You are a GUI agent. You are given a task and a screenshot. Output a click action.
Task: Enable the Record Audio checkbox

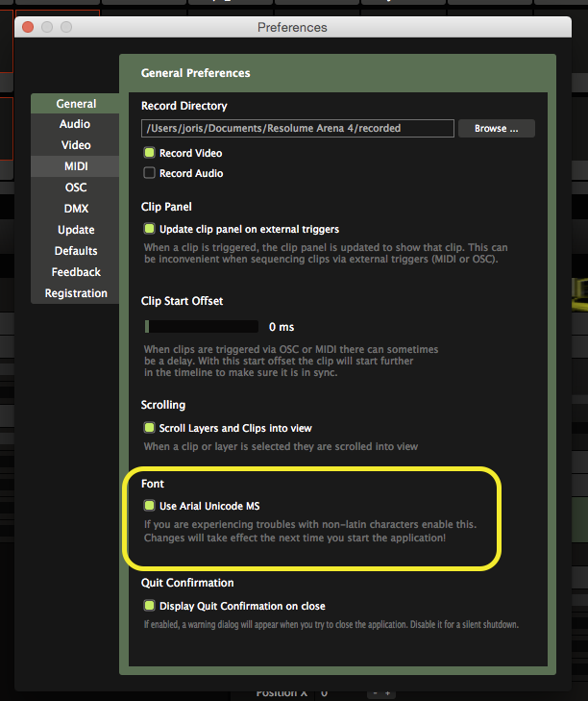(149, 173)
